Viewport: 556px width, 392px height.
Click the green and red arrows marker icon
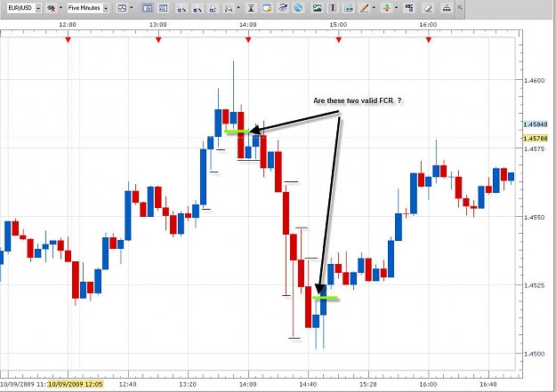click(x=386, y=8)
